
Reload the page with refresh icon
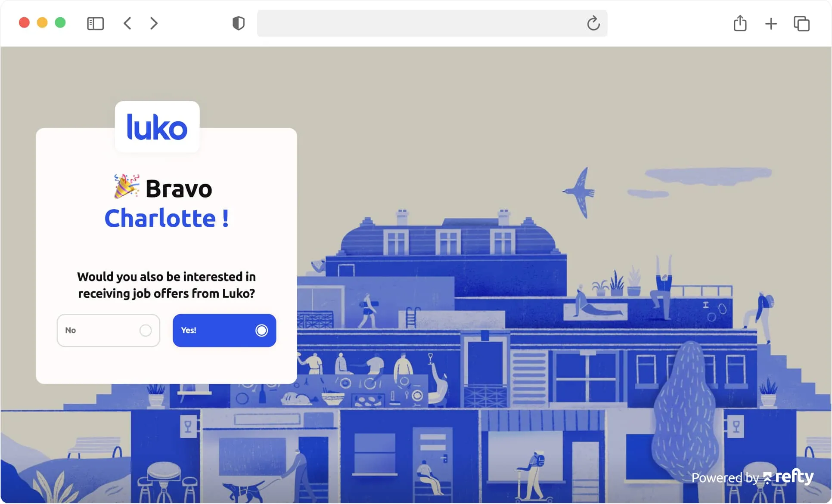point(593,23)
